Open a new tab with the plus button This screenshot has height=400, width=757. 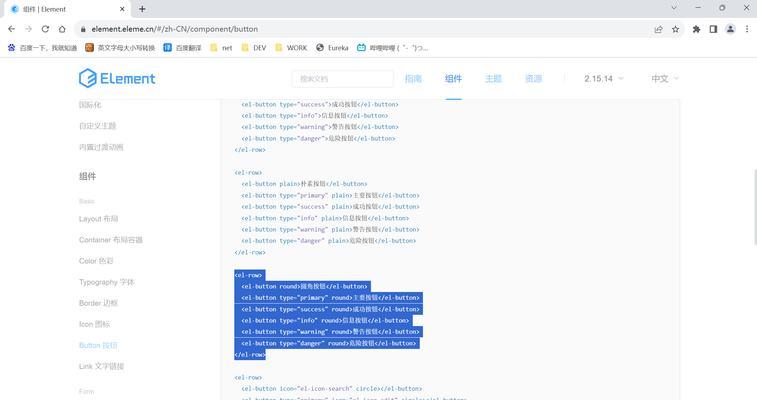click(x=142, y=9)
